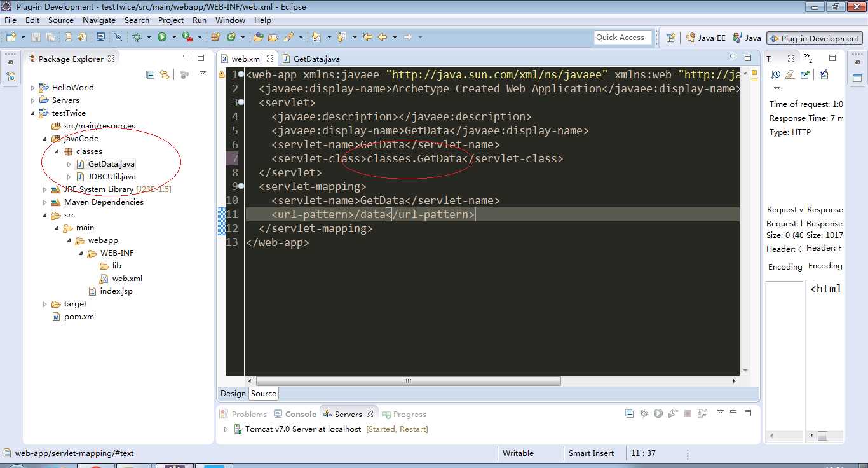Click the Next Annotation toolbar icon
This screenshot has width=868, height=468.
point(316,38)
